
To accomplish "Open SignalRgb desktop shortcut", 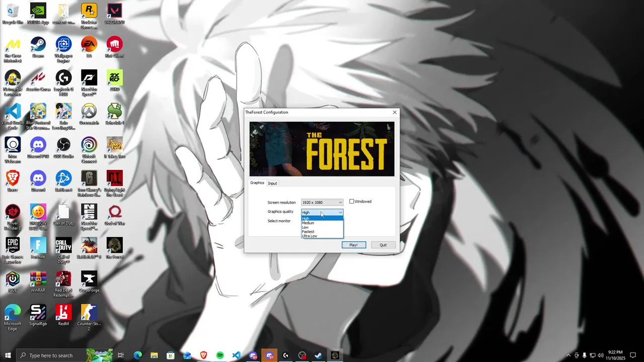I will [38, 316].
